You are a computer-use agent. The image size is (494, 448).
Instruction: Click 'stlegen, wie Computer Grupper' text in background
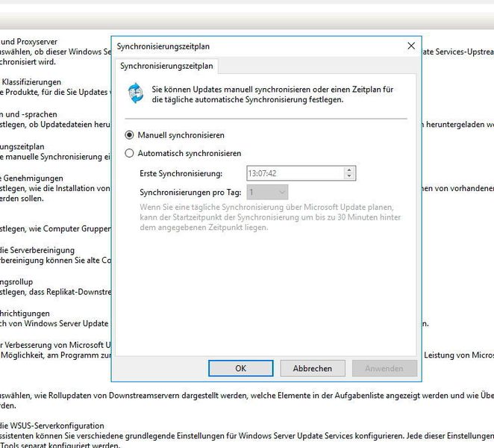pos(55,228)
